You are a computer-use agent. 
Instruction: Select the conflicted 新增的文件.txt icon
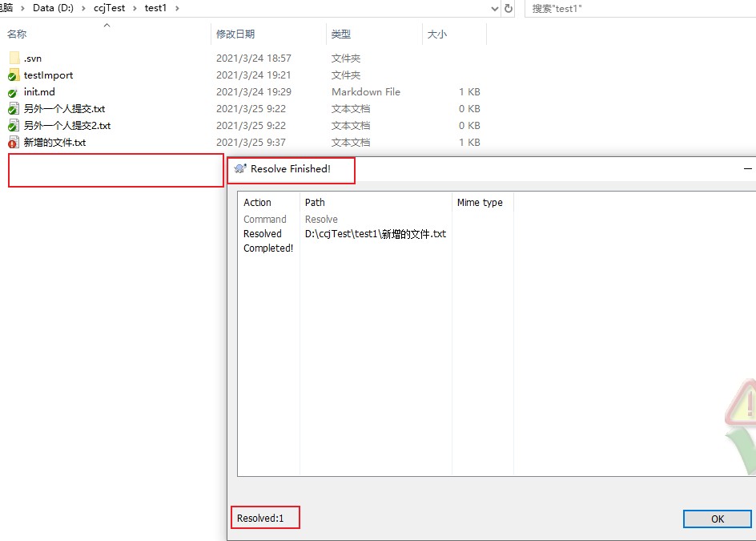pos(13,143)
